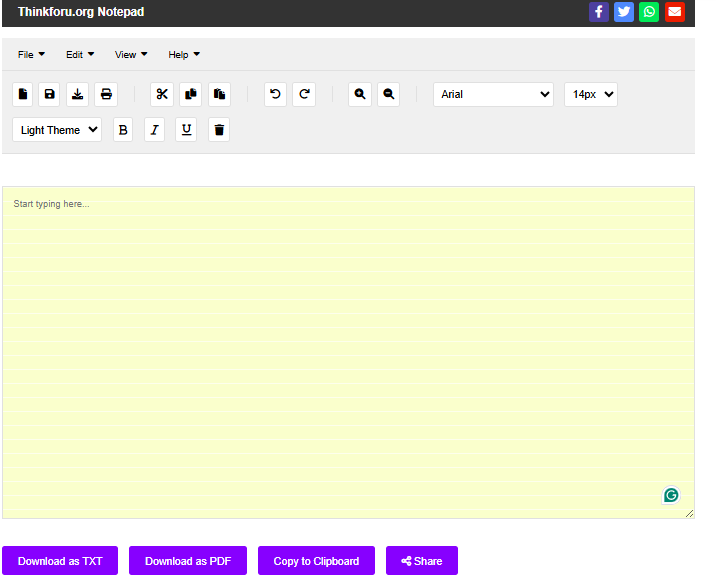Cut text with the scissors icon
Screen dimensions: 716x576
162,94
